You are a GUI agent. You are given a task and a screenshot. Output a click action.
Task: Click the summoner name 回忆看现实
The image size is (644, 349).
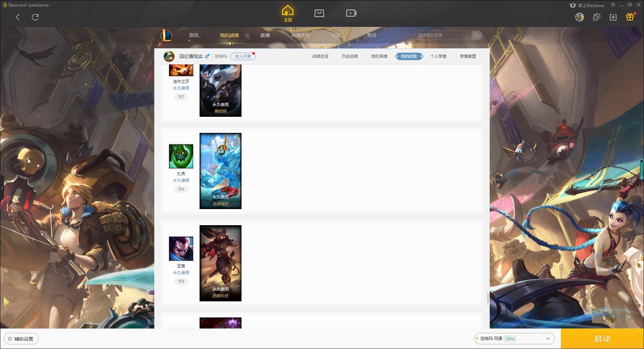191,56
